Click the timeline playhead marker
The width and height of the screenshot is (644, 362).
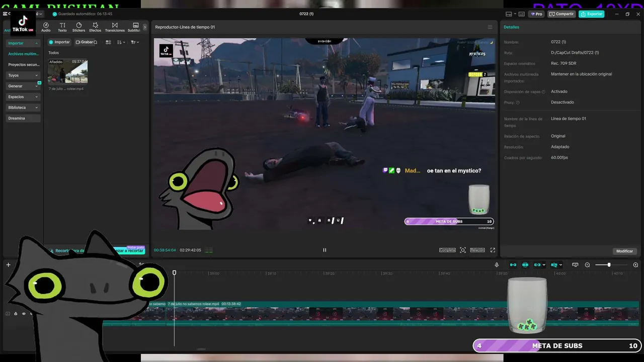(x=175, y=273)
